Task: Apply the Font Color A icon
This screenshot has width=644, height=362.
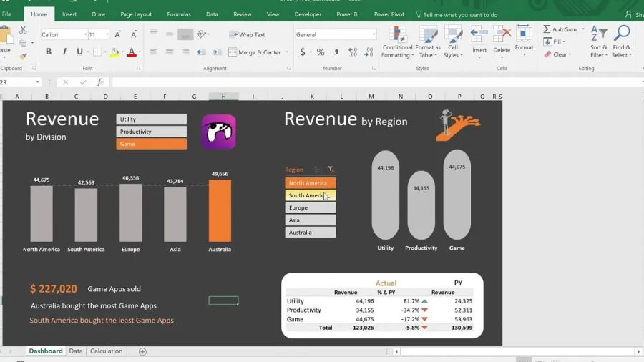Action: 132,52
